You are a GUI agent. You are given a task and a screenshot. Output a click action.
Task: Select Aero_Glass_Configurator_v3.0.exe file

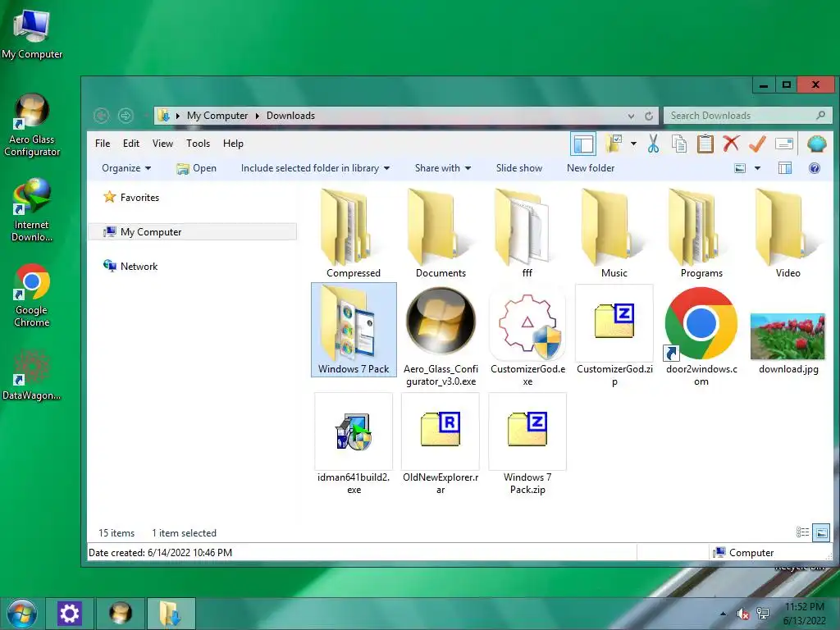coord(441,336)
